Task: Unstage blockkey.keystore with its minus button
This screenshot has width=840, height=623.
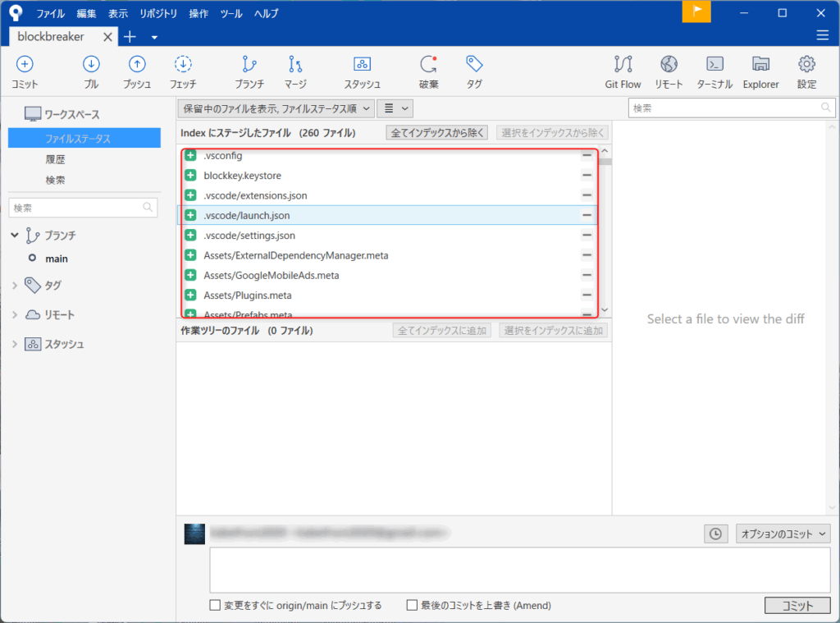Action: point(587,176)
